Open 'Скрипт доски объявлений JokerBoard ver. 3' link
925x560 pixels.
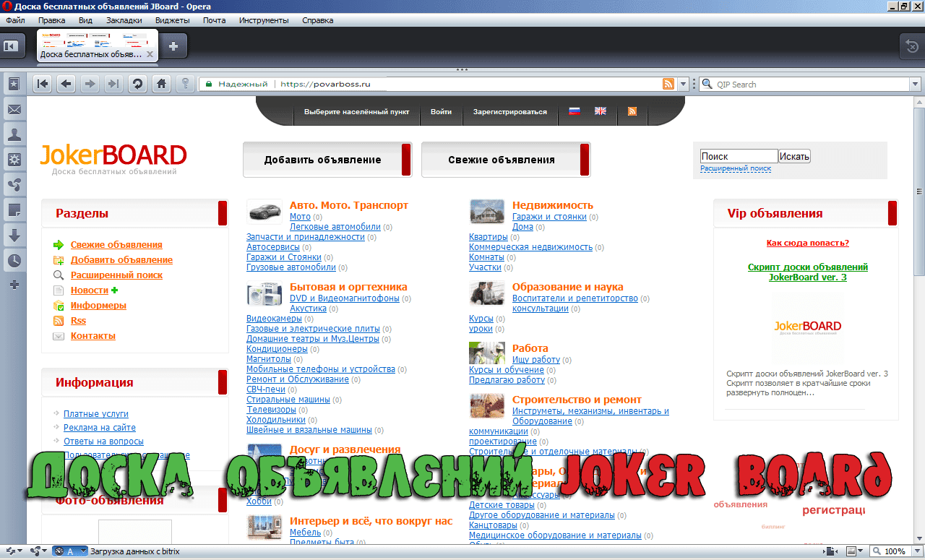[808, 272]
